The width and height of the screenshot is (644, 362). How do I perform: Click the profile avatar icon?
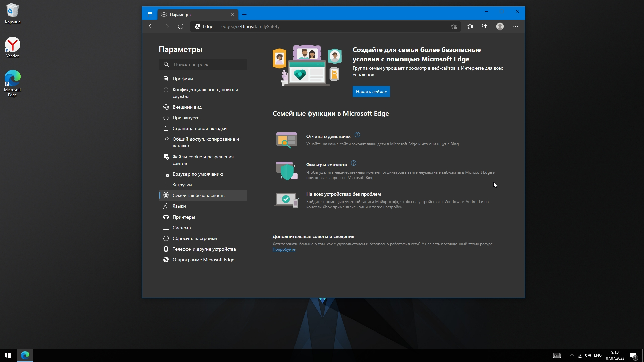pos(500,26)
